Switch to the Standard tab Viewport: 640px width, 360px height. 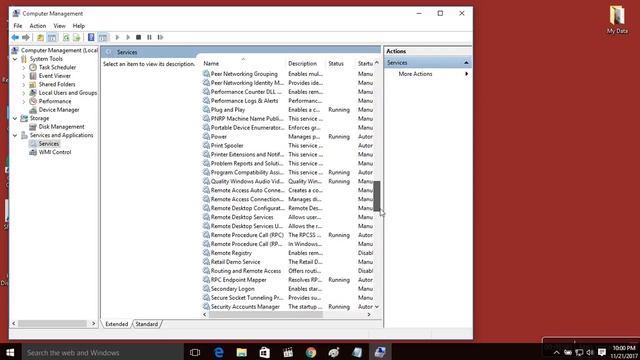(x=147, y=324)
